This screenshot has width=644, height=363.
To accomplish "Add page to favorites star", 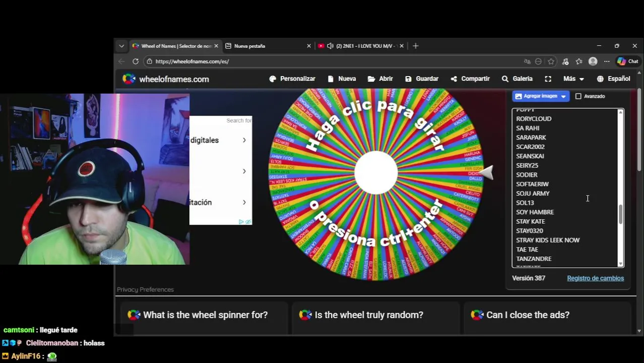I will 551,62.
